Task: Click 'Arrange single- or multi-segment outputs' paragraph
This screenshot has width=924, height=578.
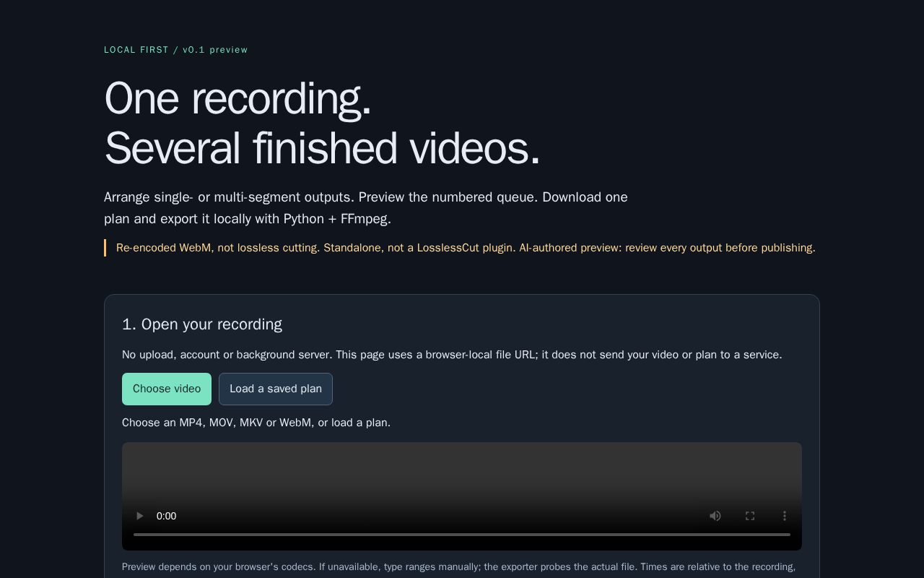Action: 366,208
